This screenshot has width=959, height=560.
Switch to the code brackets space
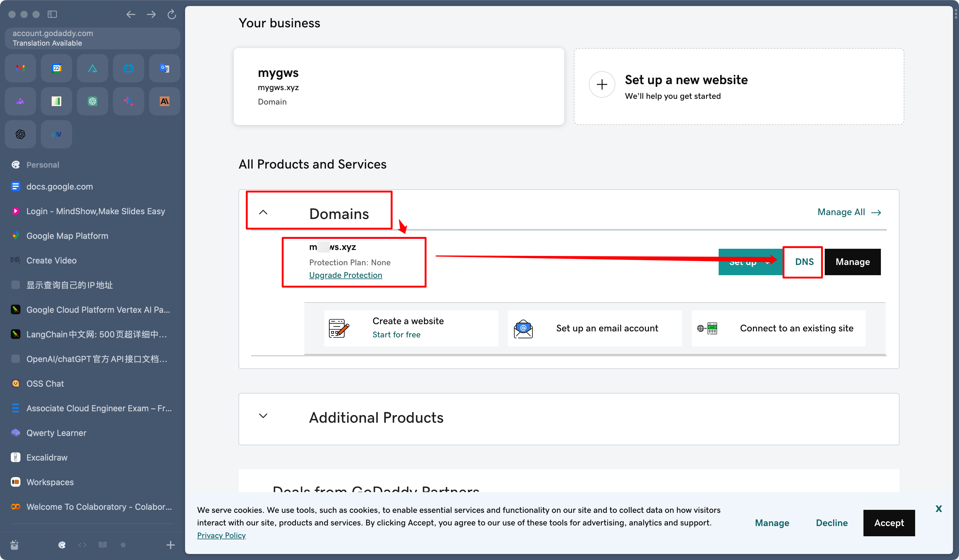(x=82, y=545)
